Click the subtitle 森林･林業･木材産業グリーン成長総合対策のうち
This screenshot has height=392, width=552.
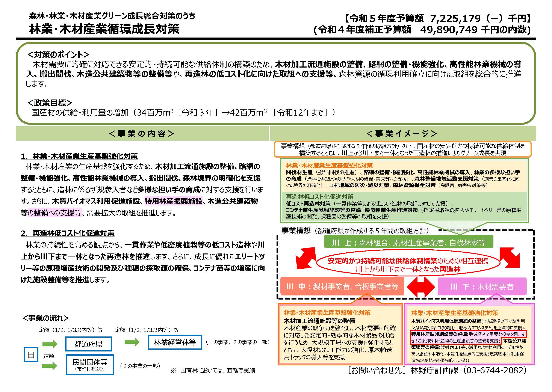112,16
